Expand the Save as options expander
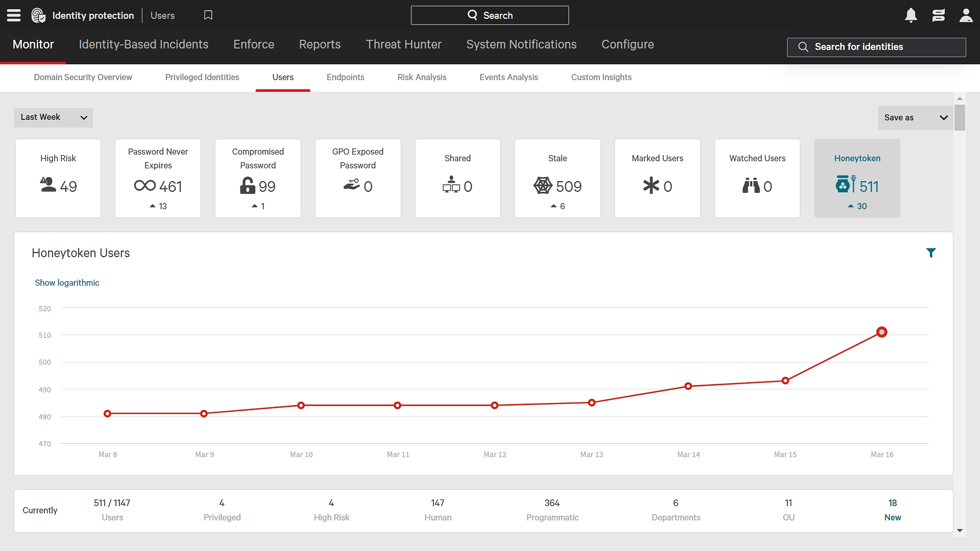 942,117
